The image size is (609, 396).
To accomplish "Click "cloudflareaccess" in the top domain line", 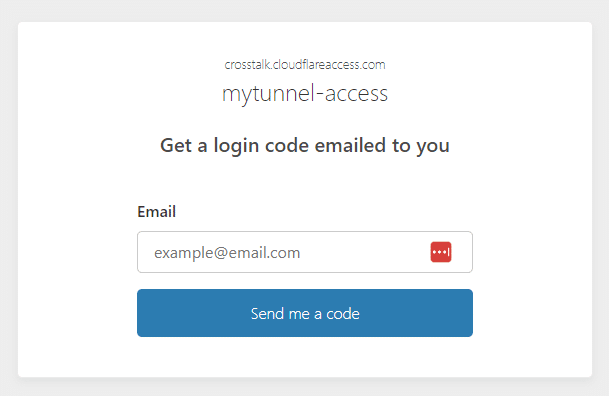I will coord(318,64).
